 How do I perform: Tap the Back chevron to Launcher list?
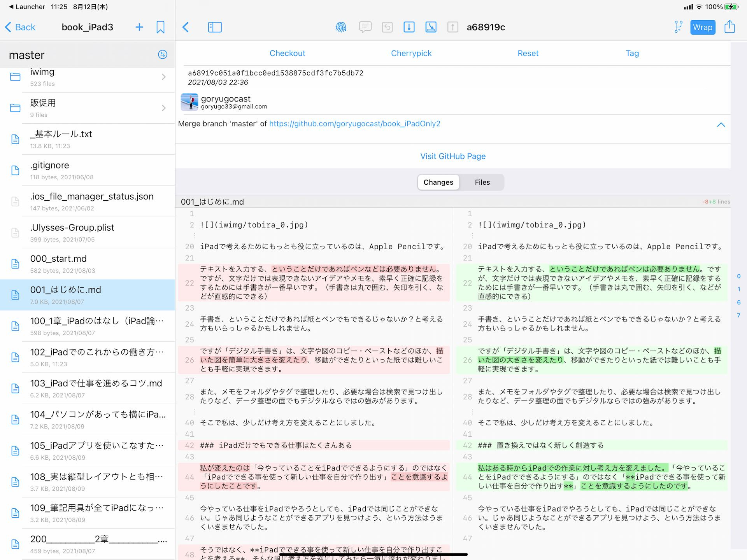[x=20, y=27]
